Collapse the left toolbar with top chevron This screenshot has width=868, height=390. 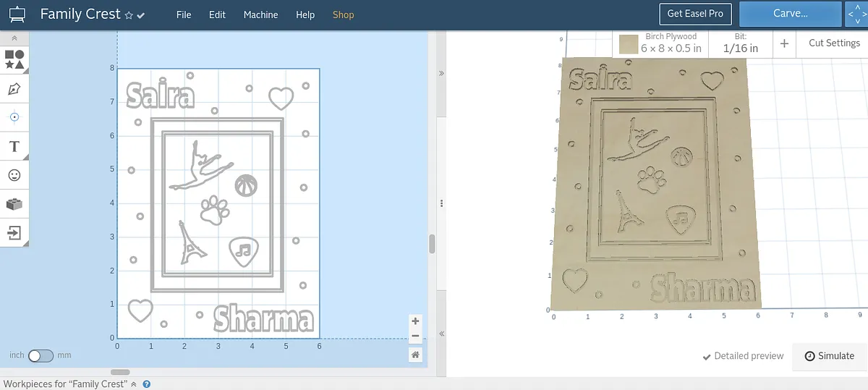pyautogui.click(x=14, y=38)
